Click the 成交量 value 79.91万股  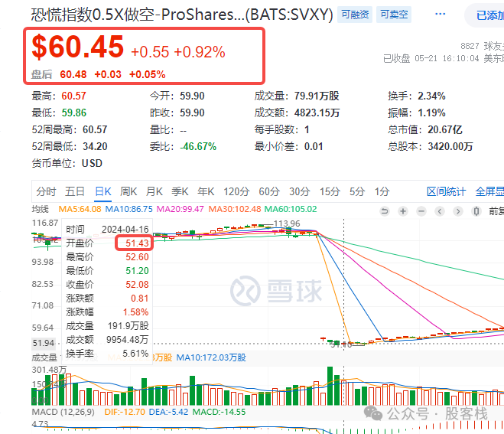tap(317, 96)
